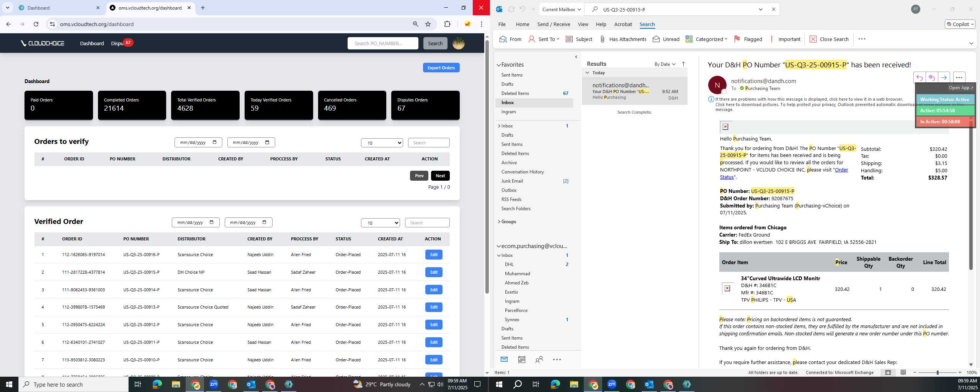Open Outlook Calendar view icon
This screenshot has height=392, width=980.
521,359
